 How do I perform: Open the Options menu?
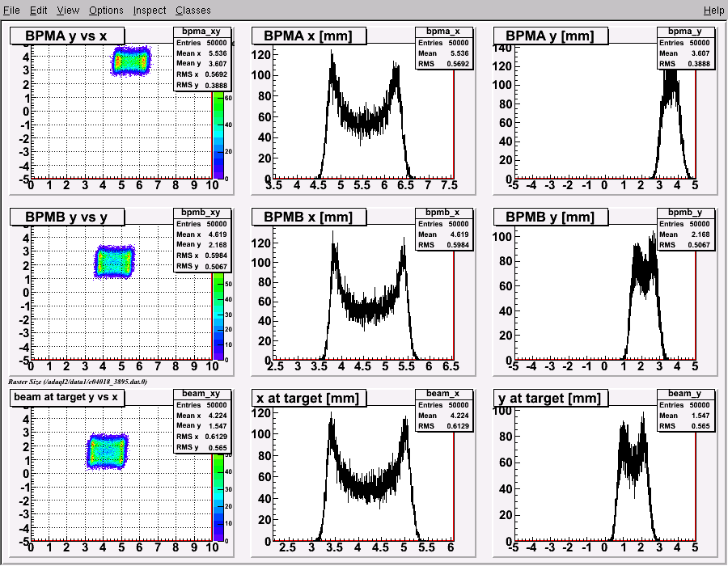point(106,11)
